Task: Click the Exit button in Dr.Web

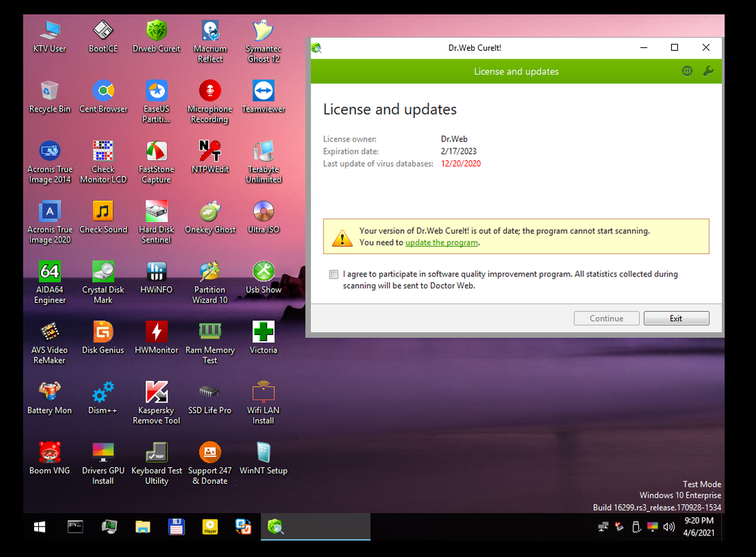Action: tap(676, 318)
